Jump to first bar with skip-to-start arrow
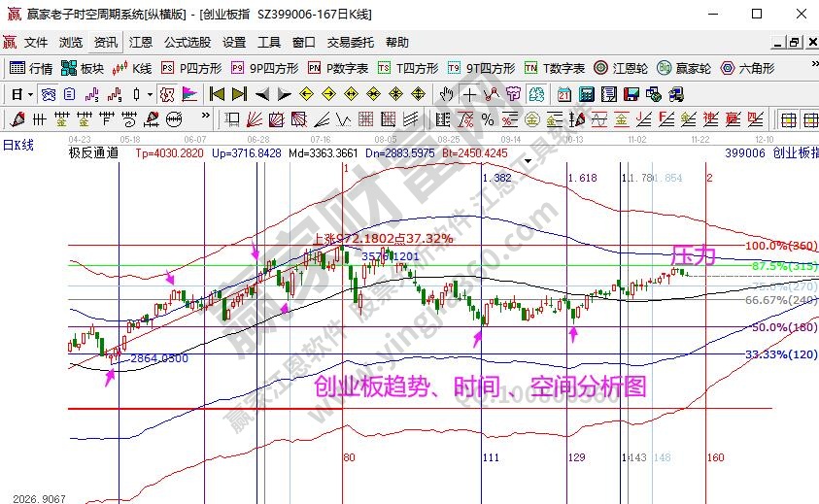 tap(217, 94)
